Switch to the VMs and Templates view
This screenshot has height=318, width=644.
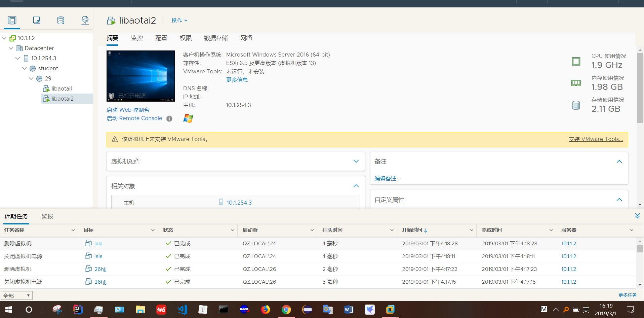click(x=36, y=20)
